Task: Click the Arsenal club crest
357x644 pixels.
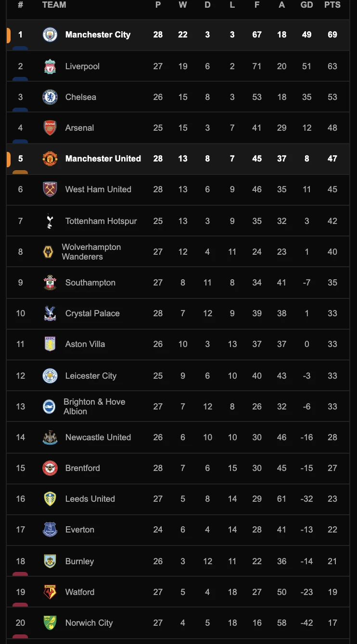Action: [50, 128]
